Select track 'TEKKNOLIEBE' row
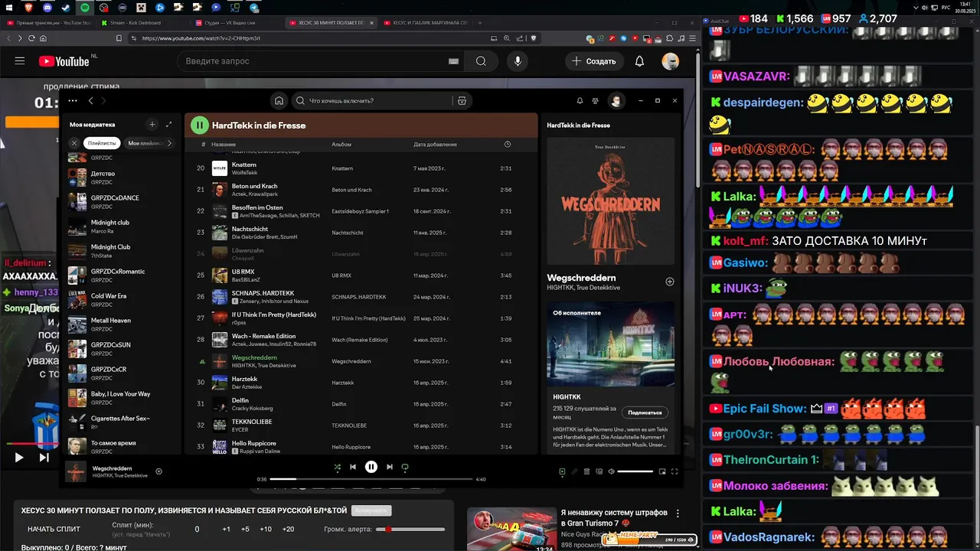Viewport: 980px width, 551px height. pyautogui.click(x=361, y=425)
